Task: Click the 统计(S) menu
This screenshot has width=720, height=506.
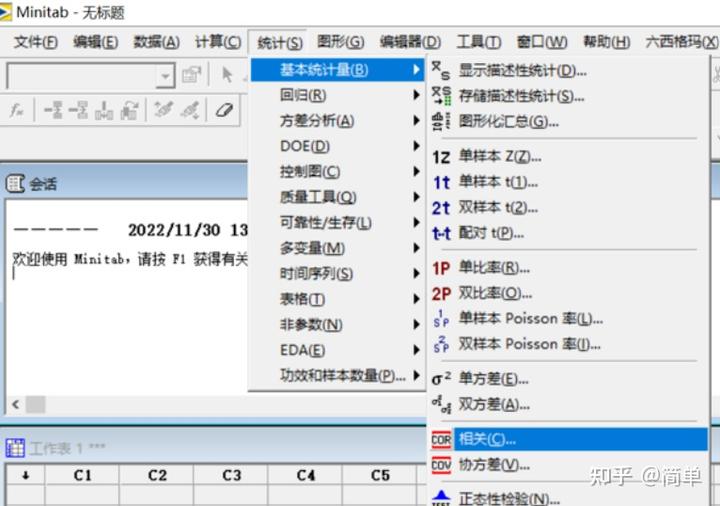Action: (x=280, y=43)
